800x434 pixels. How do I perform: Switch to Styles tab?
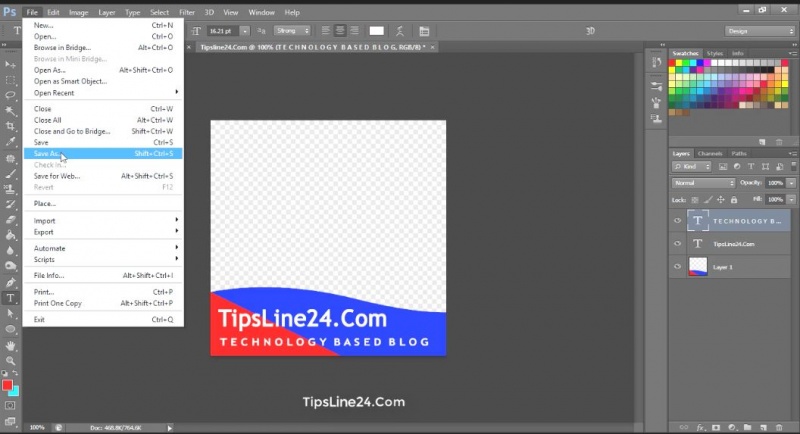coord(715,53)
